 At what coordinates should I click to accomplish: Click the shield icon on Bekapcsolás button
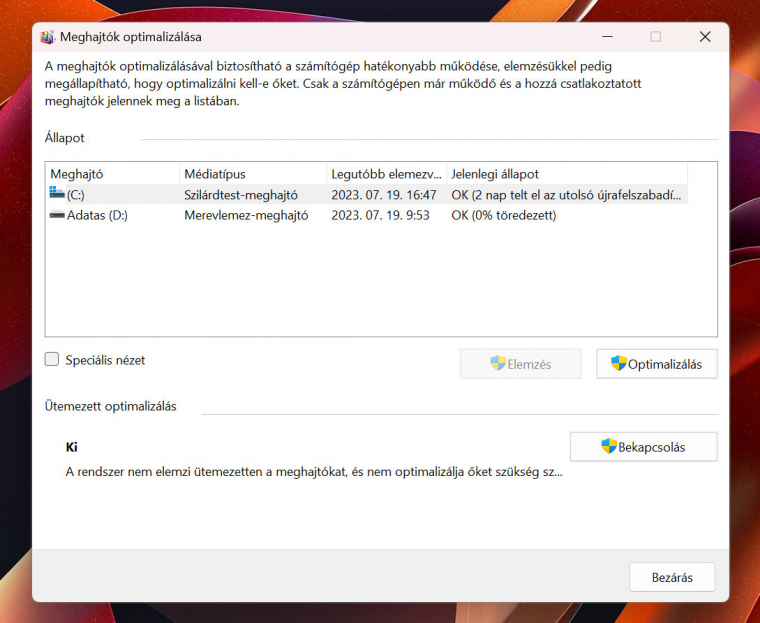[x=609, y=446]
